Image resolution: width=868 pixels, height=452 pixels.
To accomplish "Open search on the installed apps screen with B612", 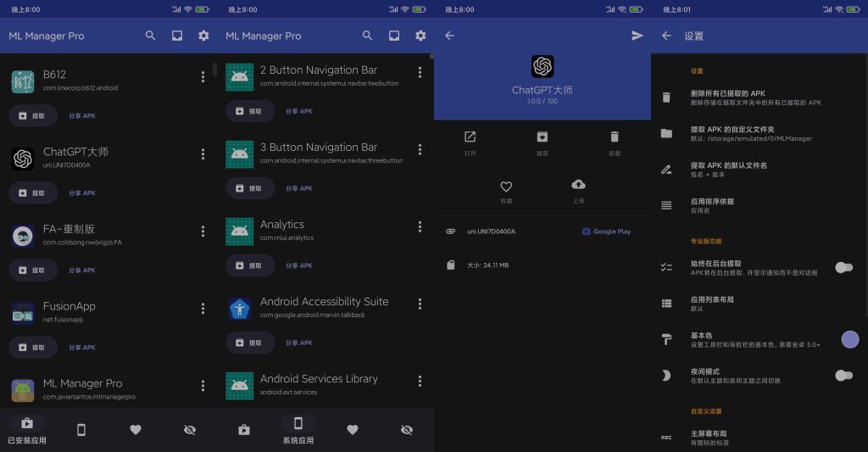I will [150, 36].
